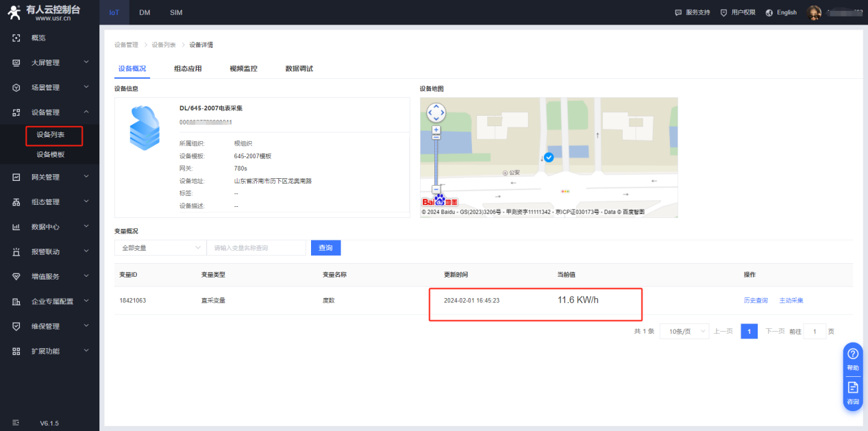Open the 全部变量 variable filter dropdown
Viewport: 868px width, 431px height.
click(x=160, y=247)
